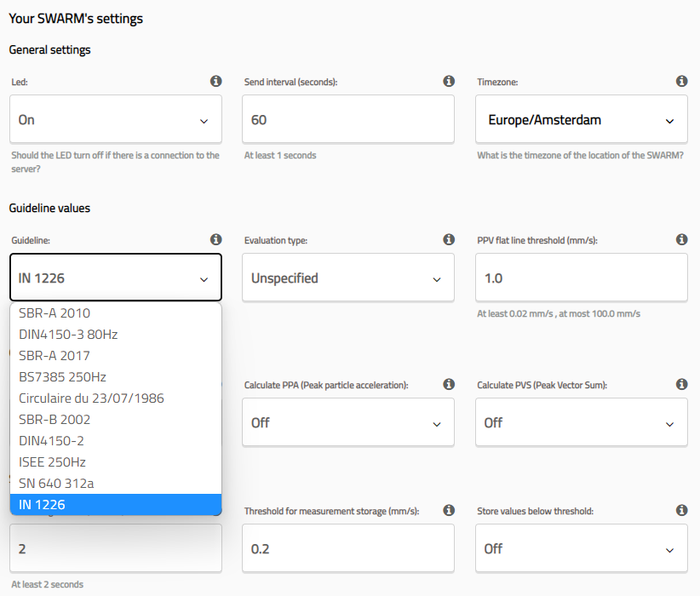Select SBR-A 2017 from guideline list
Image resolution: width=700 pixels, height=596 pixels.
pos(55,356)
